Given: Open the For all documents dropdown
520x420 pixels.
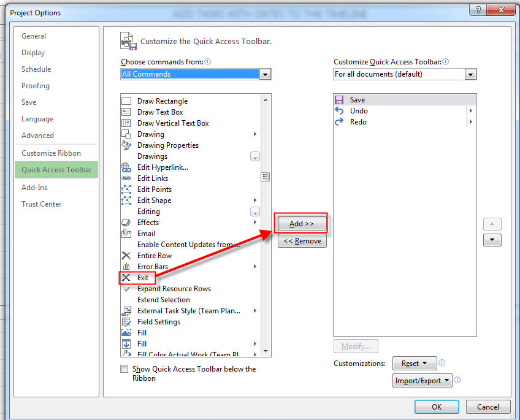Looking at the screenshot, I should pyautogui.click(x=470, y=74).
